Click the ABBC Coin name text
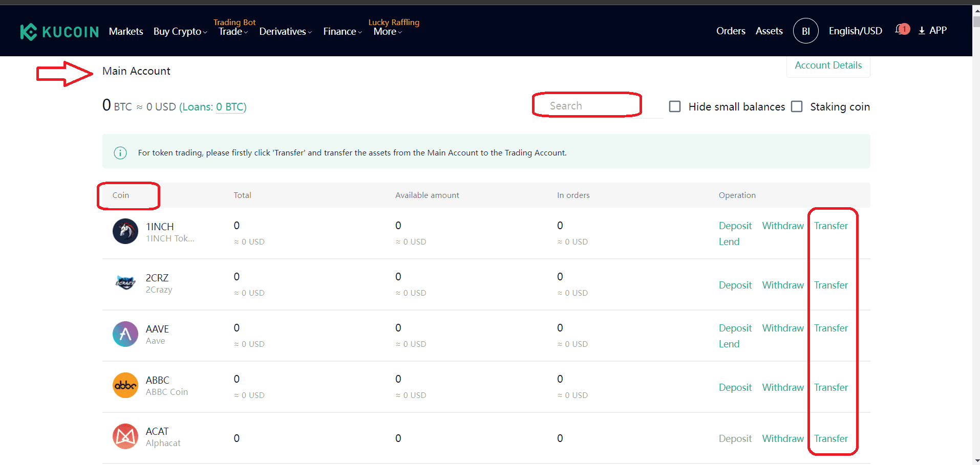 coord(166,392)
